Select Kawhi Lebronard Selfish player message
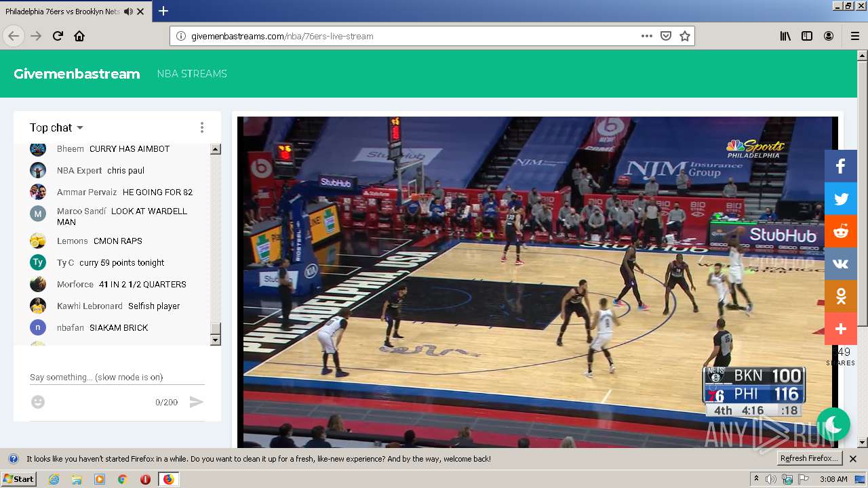The image size is (868, 488). (x=154, y=306)
